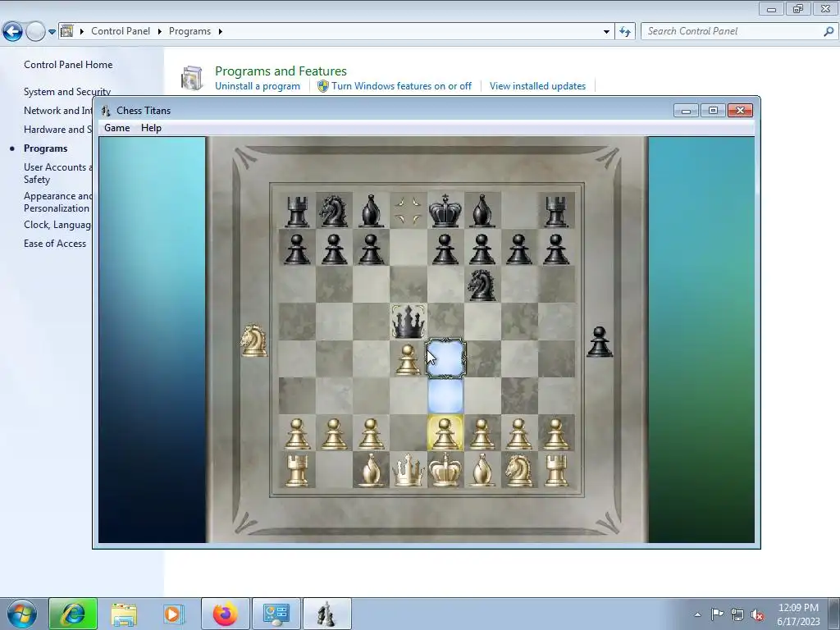The height and width of the screenshot is (630, 840).
Task: Click the Refresh button in address bar
Action: [x=625, y=32]
